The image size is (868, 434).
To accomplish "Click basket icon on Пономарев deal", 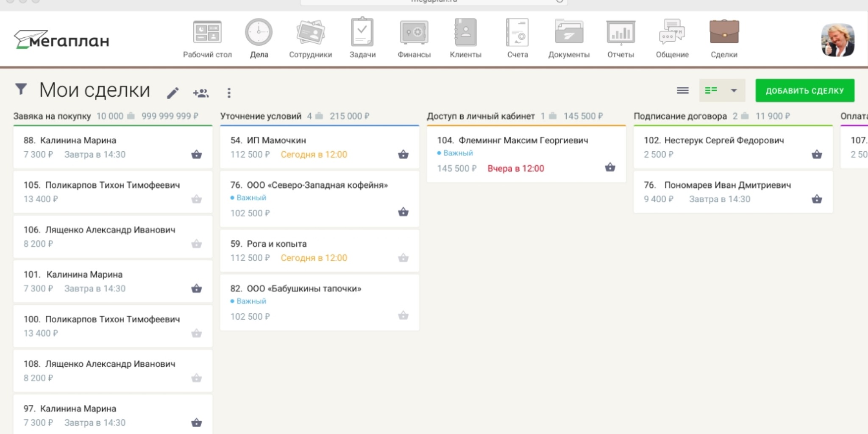I will pos(817,199).
